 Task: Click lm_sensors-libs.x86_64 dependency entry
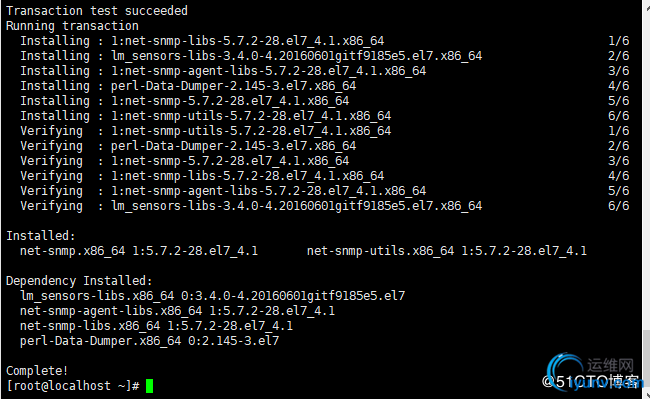tap(97, 296)
